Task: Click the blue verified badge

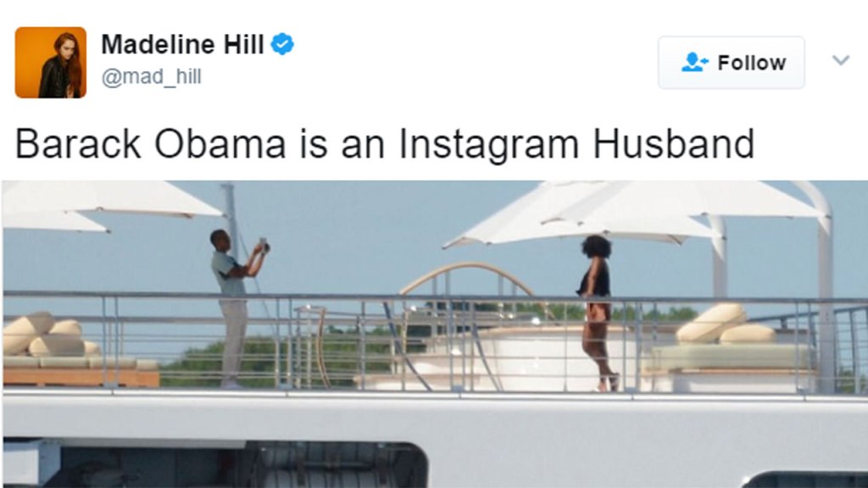Action: 283,44
